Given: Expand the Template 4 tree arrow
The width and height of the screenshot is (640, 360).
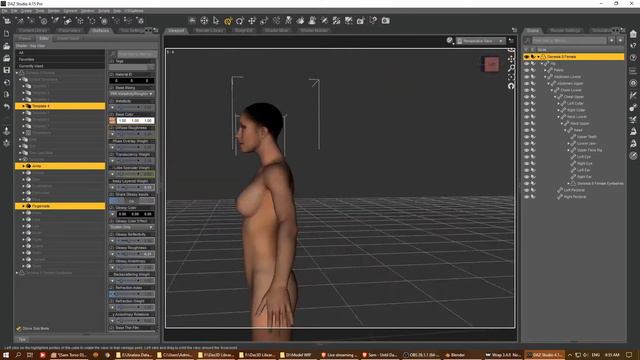Looking at the screenshot, I should 23,106.
